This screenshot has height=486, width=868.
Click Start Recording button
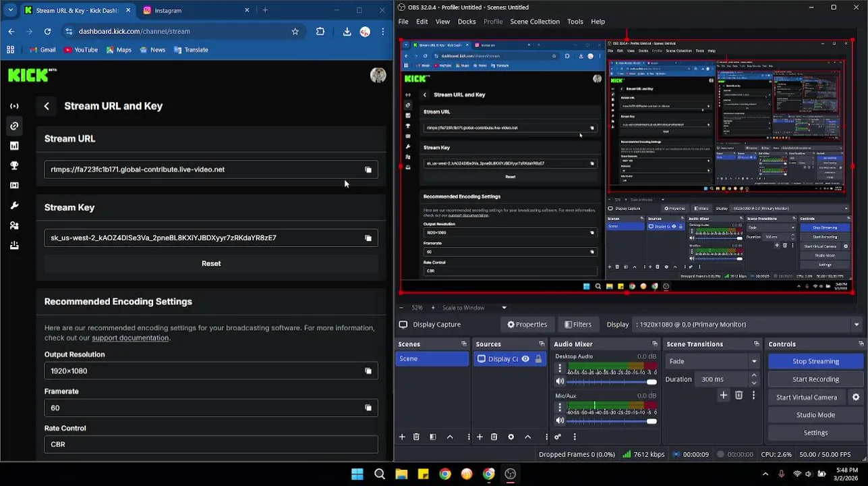[x=815, y=379]
